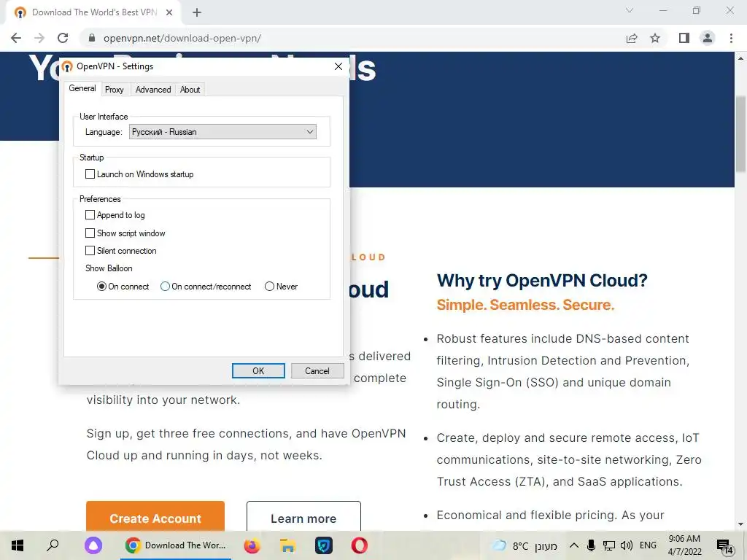
Task: Open Chrome's three-dot menu
Action: pyautogui.click(x=731, y=38)
